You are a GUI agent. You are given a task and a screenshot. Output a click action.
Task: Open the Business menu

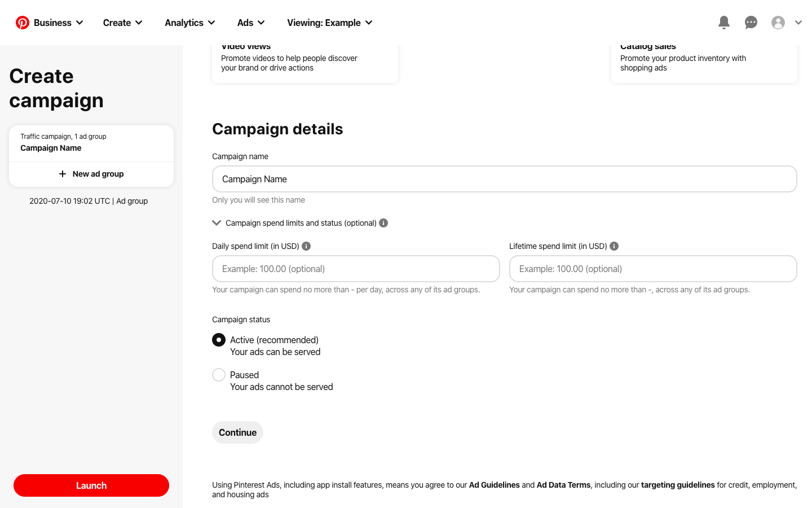pos(53,23)
